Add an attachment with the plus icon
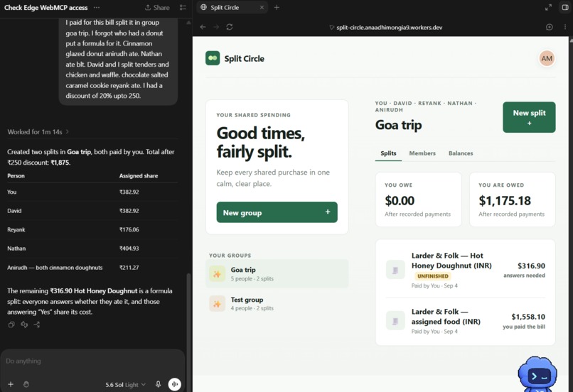The height and width of the screenshot is (392, 573). click(11, 384)
